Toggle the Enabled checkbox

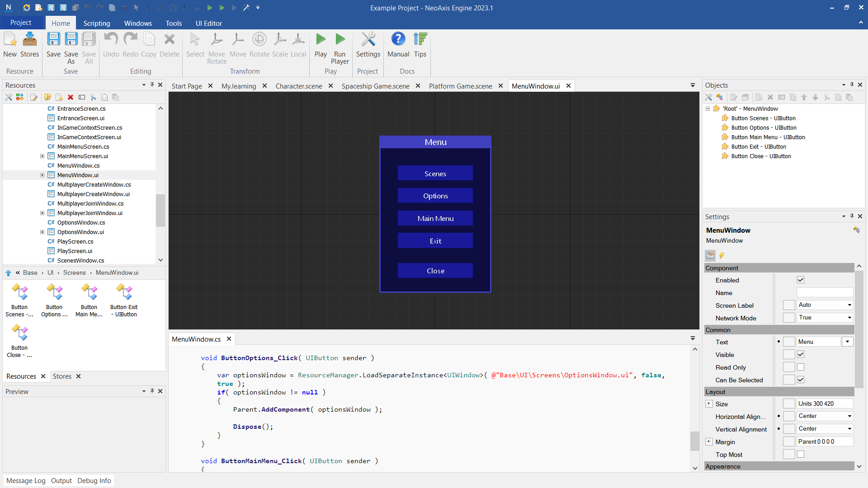pyautogui.click(x=801, y=280)
